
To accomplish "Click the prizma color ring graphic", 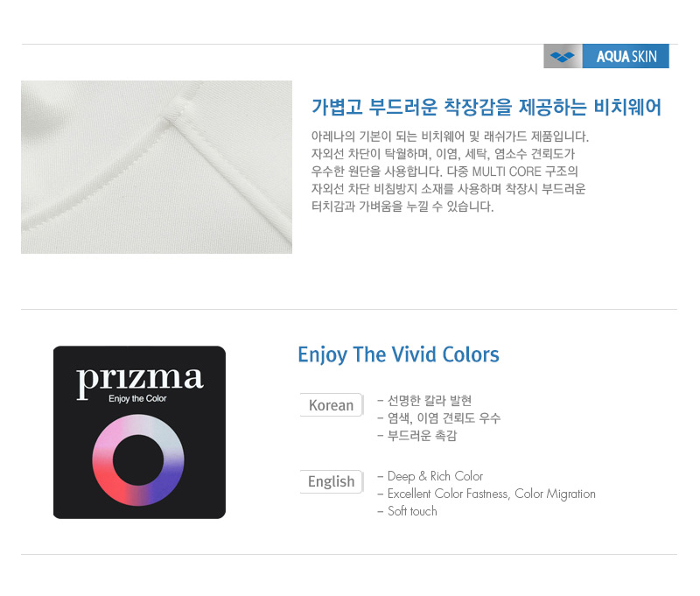I will tap(138, 460).
